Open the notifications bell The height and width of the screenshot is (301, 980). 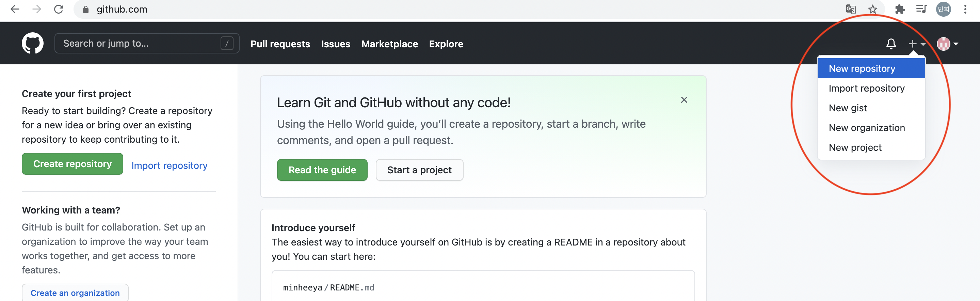tap(890, 44)
